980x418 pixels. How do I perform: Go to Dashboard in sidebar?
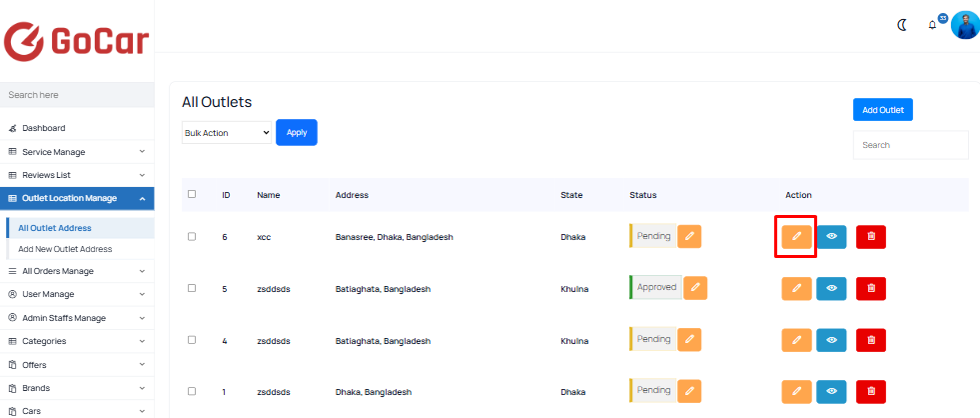[x=77, y=128]
